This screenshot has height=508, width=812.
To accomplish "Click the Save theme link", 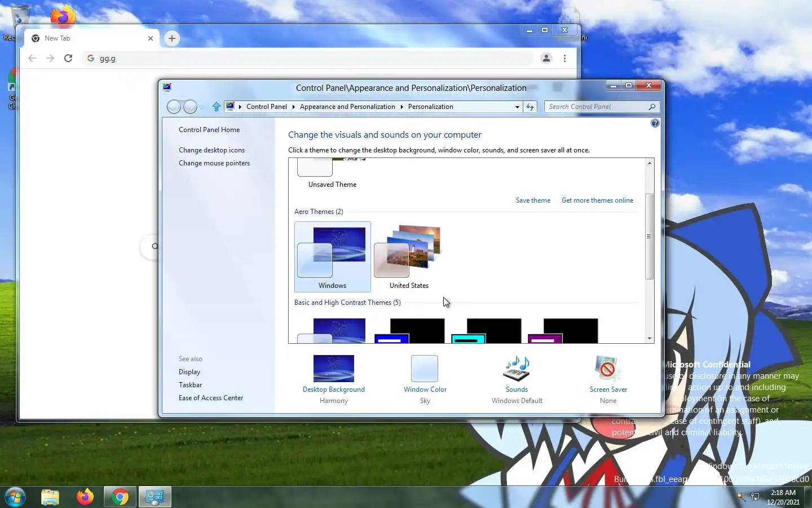I will tap(533, 200).
